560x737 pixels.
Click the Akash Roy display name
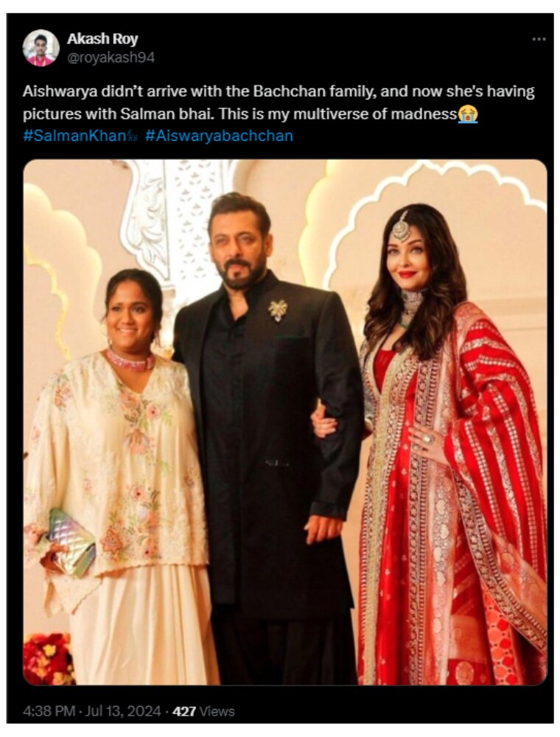pos(102,38)
